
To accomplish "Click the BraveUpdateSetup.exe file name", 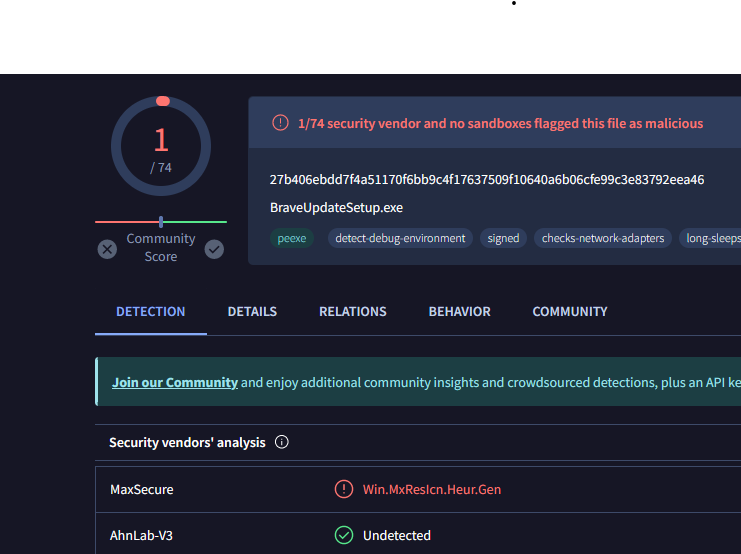I will (x=336, y=208).
